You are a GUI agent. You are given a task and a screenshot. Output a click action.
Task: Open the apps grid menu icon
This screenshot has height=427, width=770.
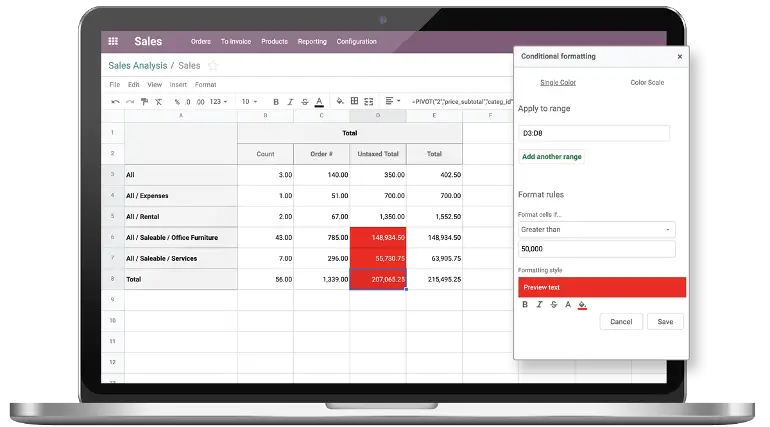[113, 41]
